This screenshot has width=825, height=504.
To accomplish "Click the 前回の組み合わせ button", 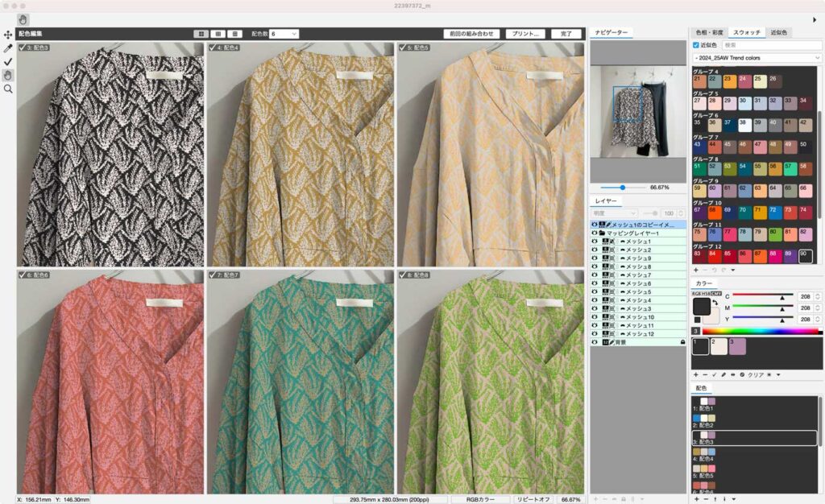I will tap(471, 34).
